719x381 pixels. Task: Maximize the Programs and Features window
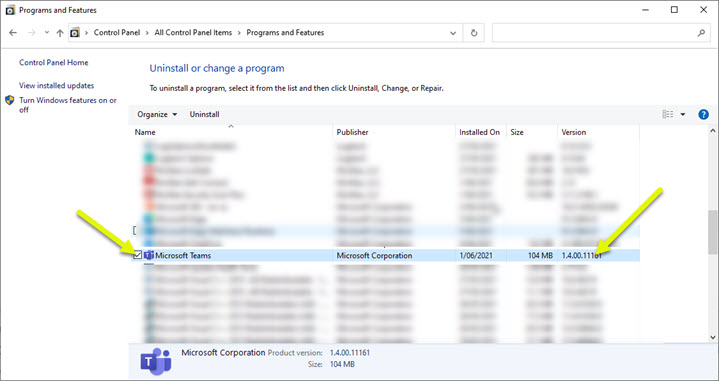tap(674, 10)
